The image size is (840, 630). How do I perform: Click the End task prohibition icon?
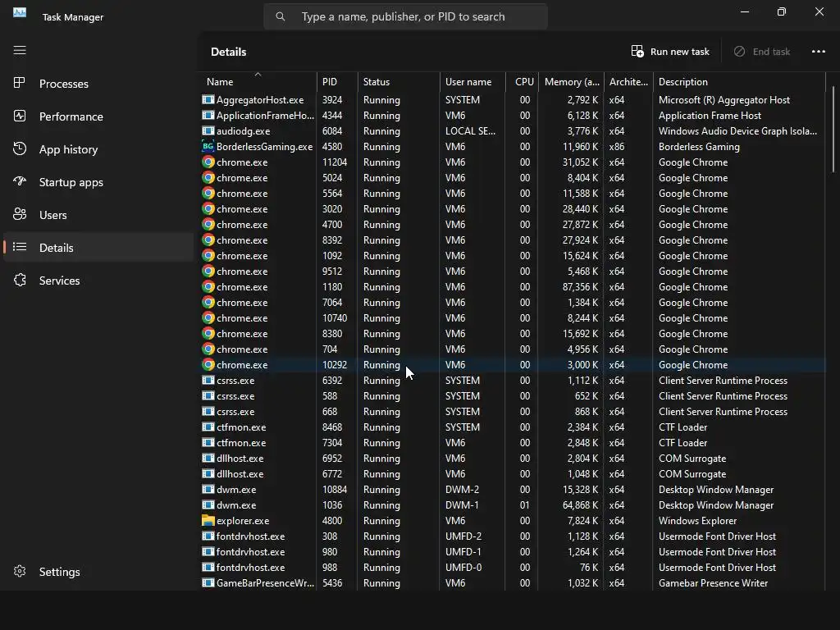coord(739,52)
